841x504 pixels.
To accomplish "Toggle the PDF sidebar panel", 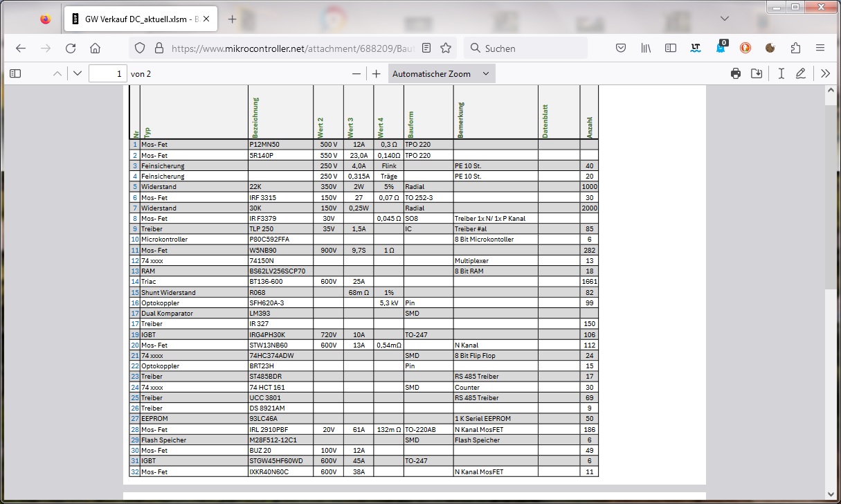I will point(15,73).
